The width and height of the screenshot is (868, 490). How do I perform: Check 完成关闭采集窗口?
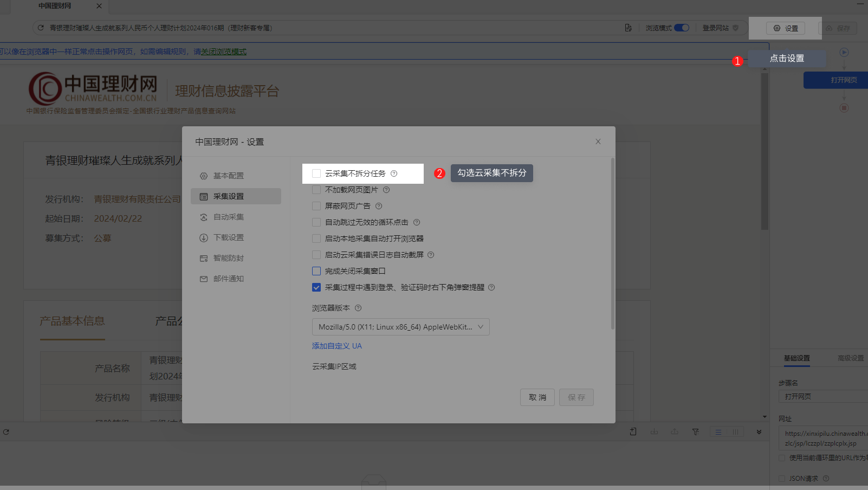pos(316,271)
